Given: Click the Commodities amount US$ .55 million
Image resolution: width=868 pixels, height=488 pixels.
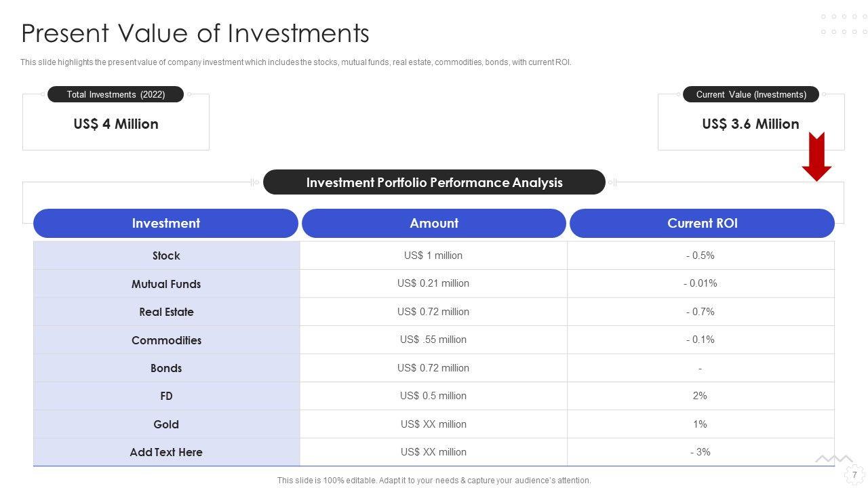Looking at the screenshot, I should pyautogui.click(x=433, y=340).
